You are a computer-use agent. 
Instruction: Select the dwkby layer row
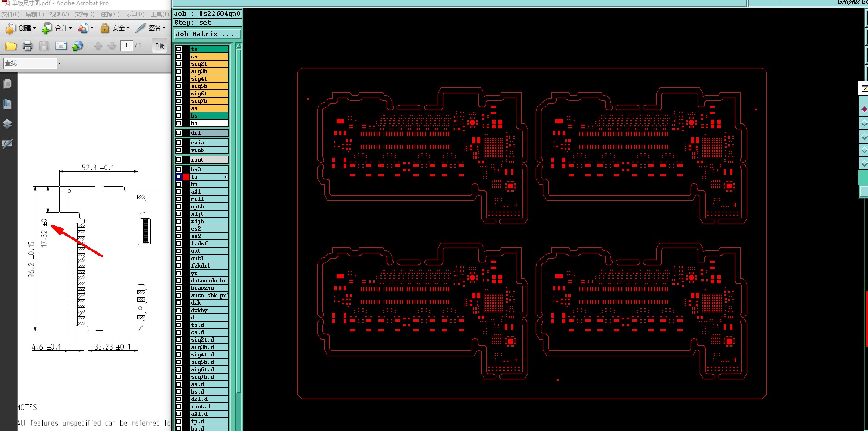click(x=209, y=310)
